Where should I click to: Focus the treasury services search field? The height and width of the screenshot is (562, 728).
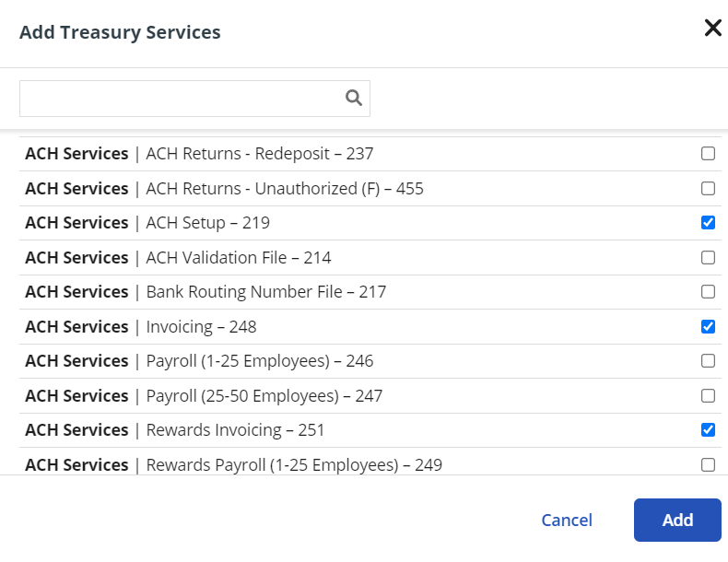point(194,99)
